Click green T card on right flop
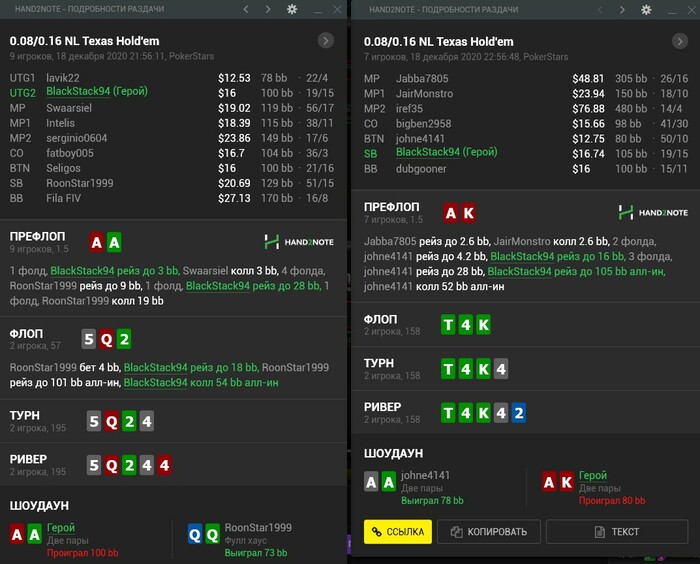The image size is (700, 564). (x=448, y=325)
